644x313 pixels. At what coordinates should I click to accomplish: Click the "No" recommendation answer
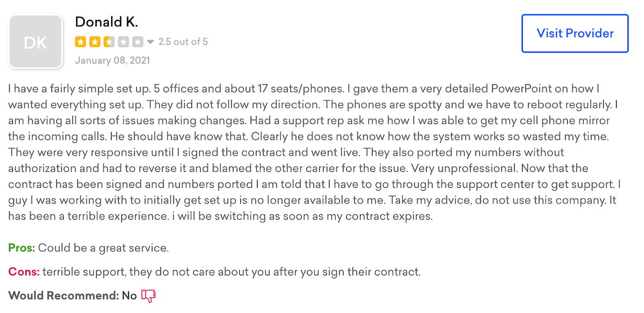pyautogui.click(x=129, y=295)
